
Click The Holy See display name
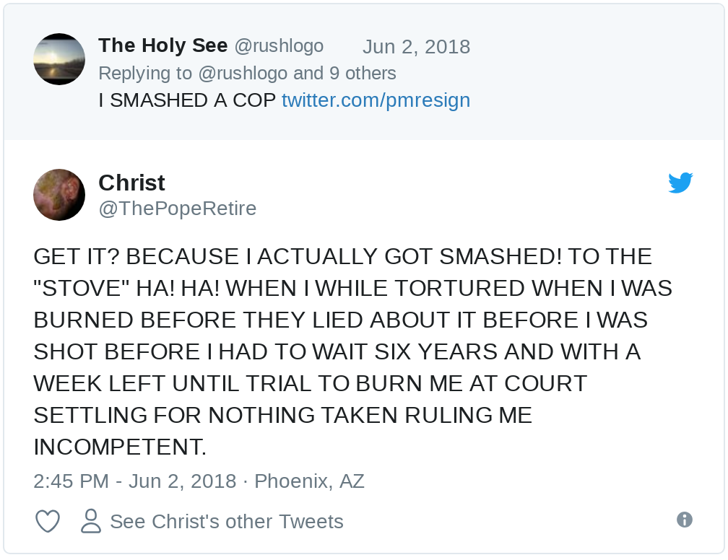pyautogui.click(x=162, y=45)
